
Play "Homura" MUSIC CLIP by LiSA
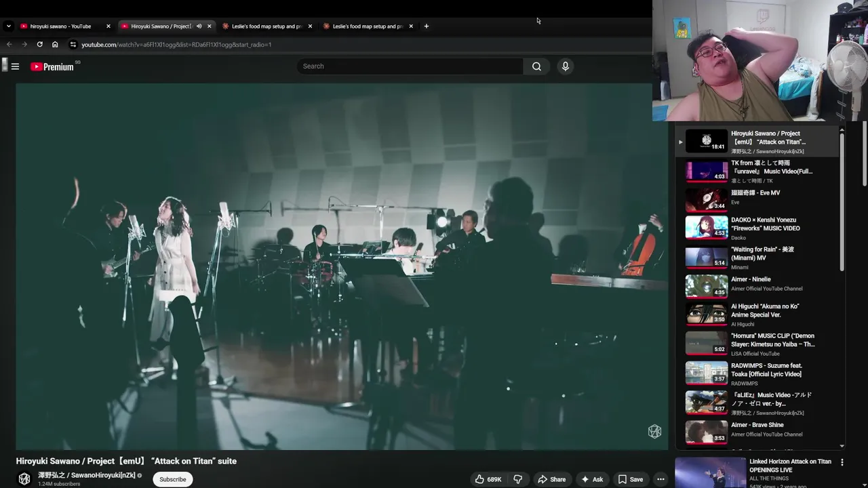(757, 344)
